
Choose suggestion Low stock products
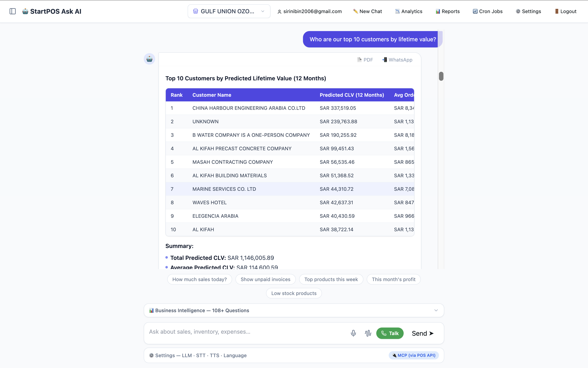pyautogui.click(x=294, y=293)
